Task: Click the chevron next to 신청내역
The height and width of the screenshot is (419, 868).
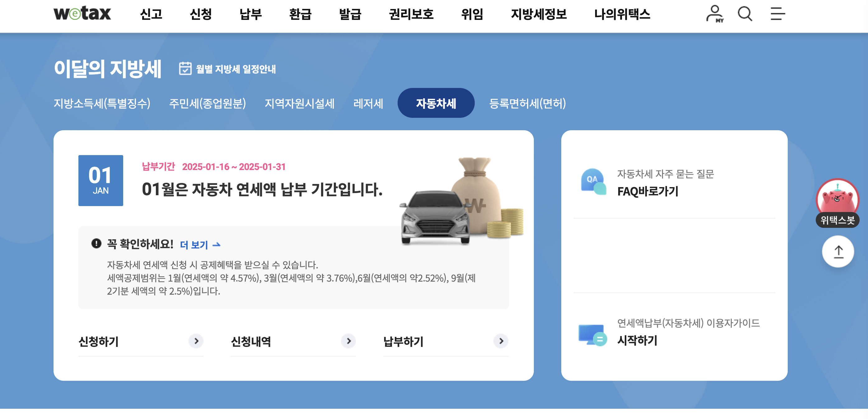Action: coord(348,341)
